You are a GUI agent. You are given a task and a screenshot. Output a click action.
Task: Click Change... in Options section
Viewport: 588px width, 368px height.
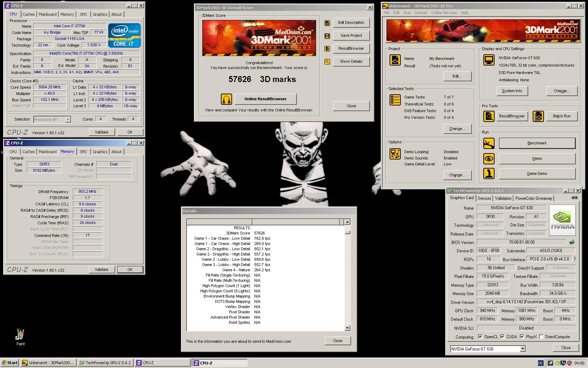(x=457, y=175)
